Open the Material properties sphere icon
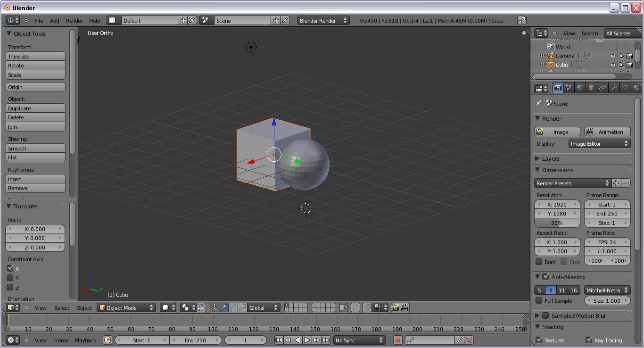 point(636,88)
